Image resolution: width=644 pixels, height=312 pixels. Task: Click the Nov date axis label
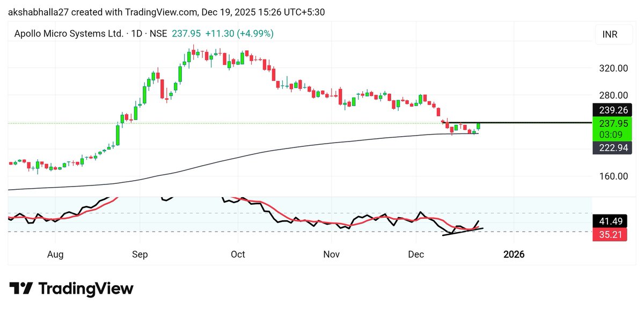pos(332,254)
